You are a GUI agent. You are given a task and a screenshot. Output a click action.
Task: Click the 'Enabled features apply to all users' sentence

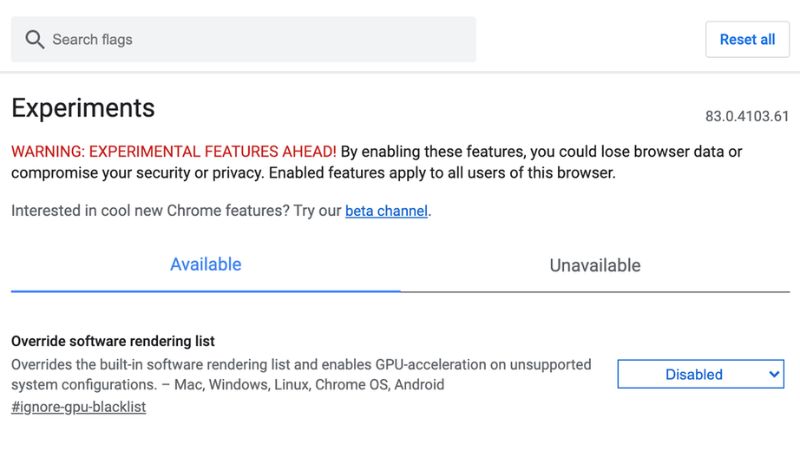click(430, 173)
